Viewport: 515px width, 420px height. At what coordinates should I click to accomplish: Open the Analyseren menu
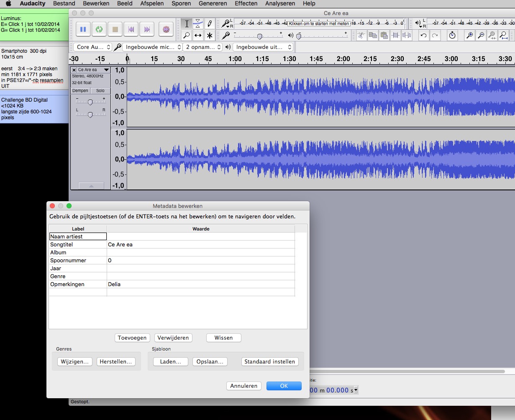[x=280, y=3]
